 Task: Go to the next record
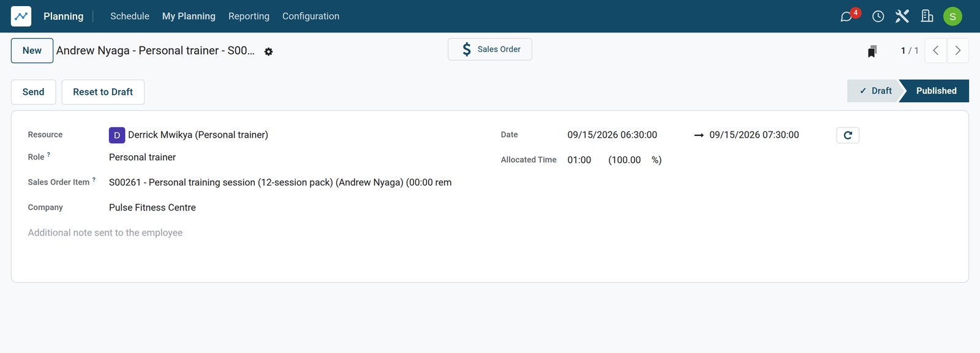(x=958, y=51)
